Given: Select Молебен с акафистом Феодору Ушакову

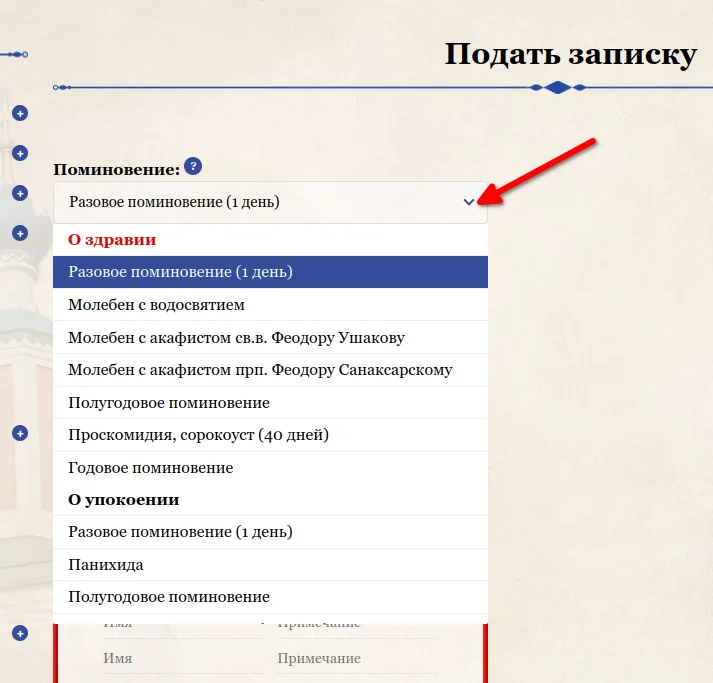Looking at the screenshot, I should [x=270, y=337].
